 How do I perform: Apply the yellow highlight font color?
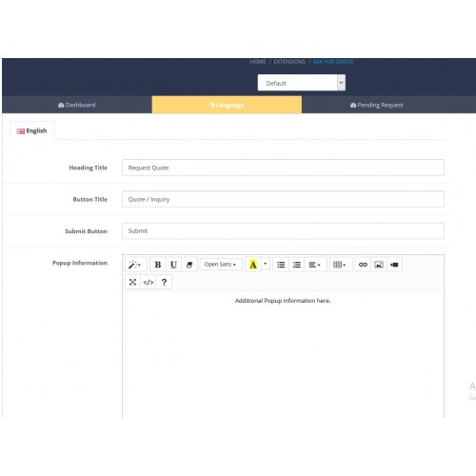[x=253, y=265]
